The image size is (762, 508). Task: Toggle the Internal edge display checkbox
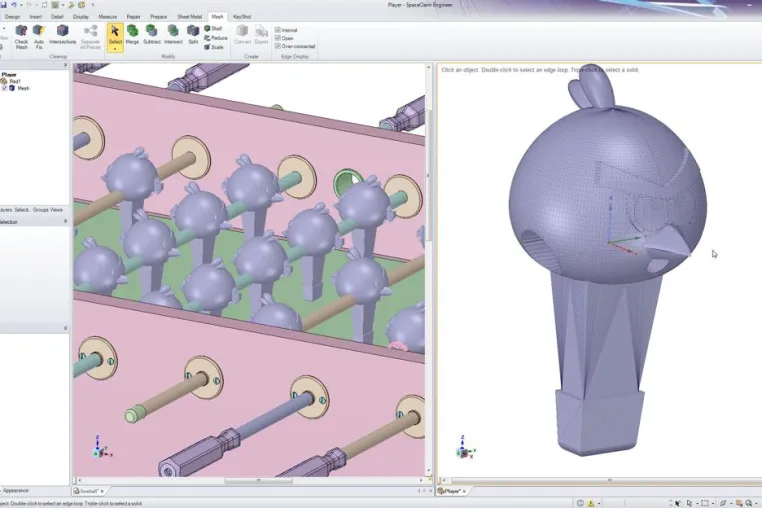click(x=277, y=30)
